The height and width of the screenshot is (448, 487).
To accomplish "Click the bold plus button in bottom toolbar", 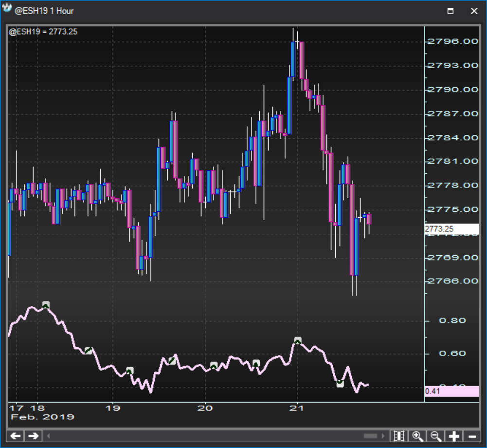I will (454, 436).
